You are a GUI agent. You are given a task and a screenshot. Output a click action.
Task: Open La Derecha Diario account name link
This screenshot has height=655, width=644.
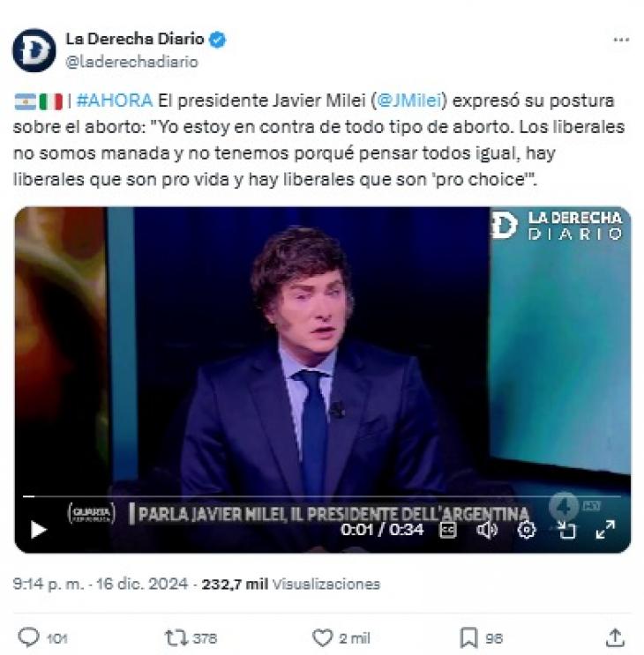135,39
